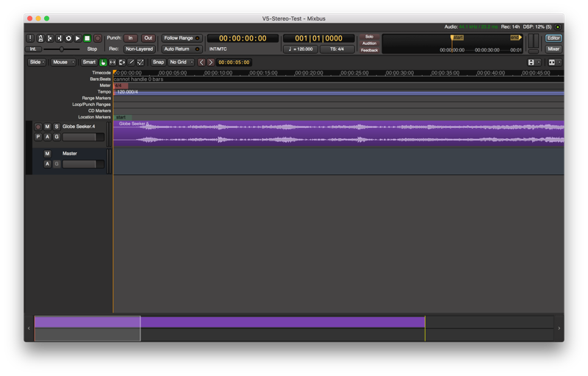Switch to the Mixer view
This screenshot has width=588, height=376.
pos(553,49)
